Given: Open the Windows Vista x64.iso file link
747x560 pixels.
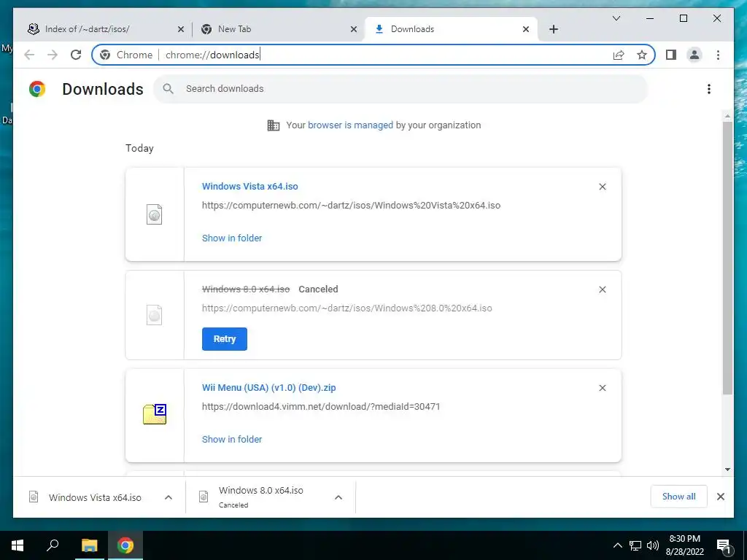Looking at the screenshot, I should click(x=250, y=186).
